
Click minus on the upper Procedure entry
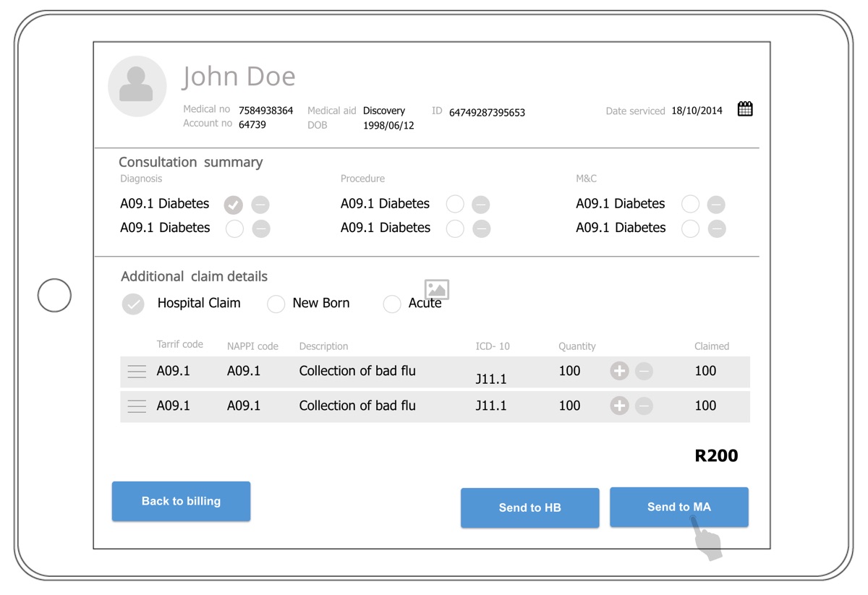tap(480, 205)
